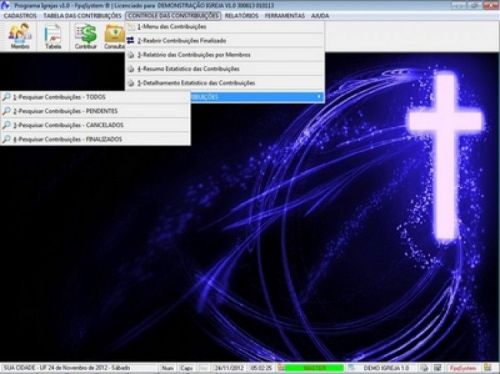Click SUA CIDADE date text in status bar
Image resolution: width=500 pixels, height=374 pixels.
[x=67, y=368]
